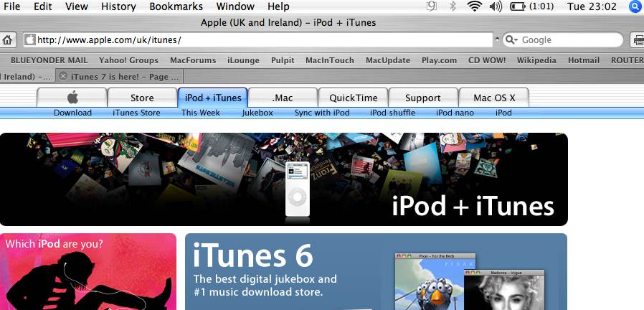Open Wikipedia bookmark
The image size is (644, 310).
(536, 60)
